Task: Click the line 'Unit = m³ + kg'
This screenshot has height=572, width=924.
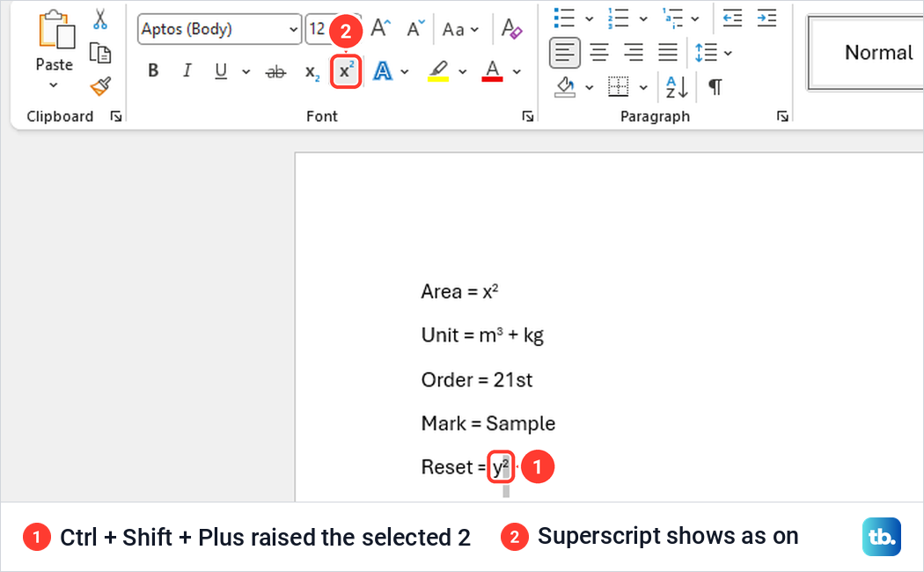Action: [482, 335]
